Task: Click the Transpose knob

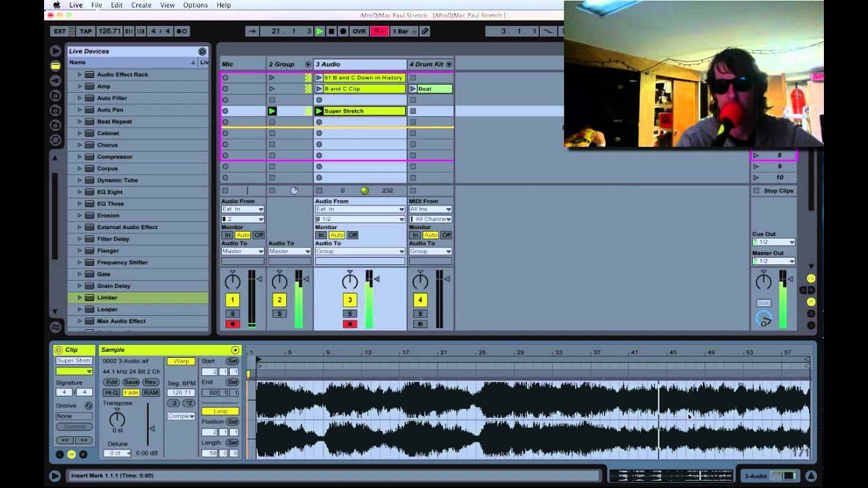Action: pyautogui.click(x=117, y=420)
